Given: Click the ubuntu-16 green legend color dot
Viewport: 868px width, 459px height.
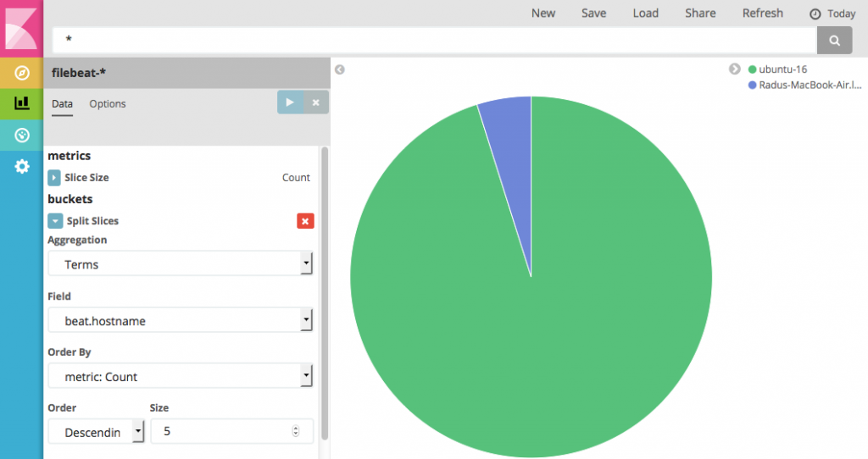Looking at the screenshot, I should [752, 69].
